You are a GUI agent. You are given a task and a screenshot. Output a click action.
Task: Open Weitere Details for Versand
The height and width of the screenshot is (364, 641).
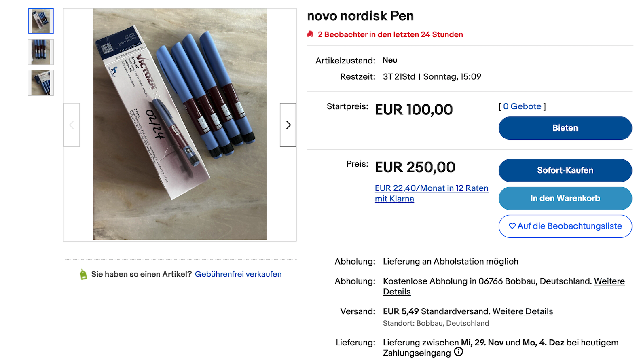(523, 311)
